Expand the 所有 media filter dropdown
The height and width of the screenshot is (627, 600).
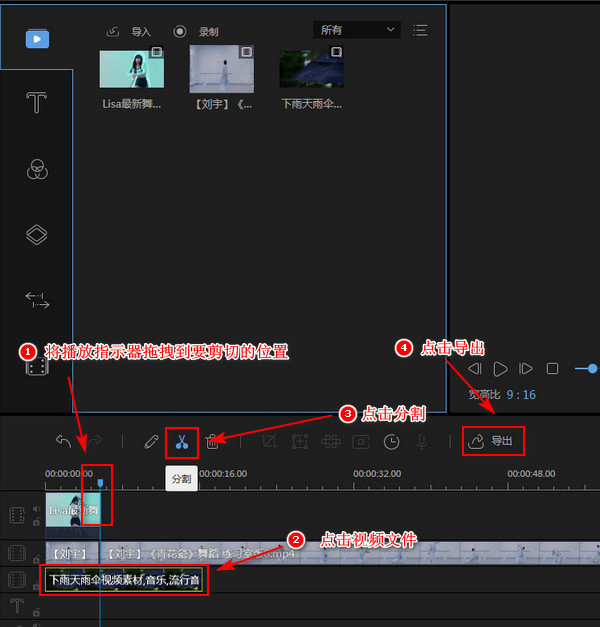click(357, 30)
